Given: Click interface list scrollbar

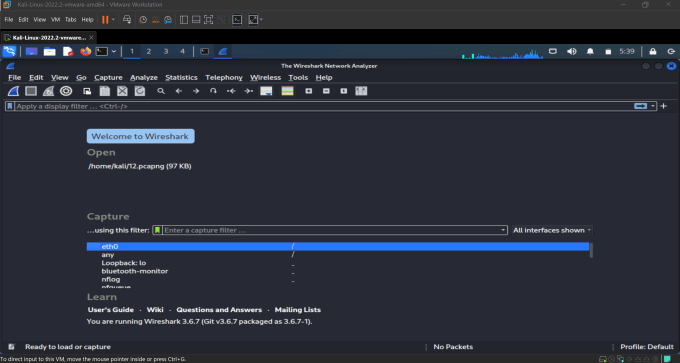Looking at the screenshot, I should click(591, 251).
